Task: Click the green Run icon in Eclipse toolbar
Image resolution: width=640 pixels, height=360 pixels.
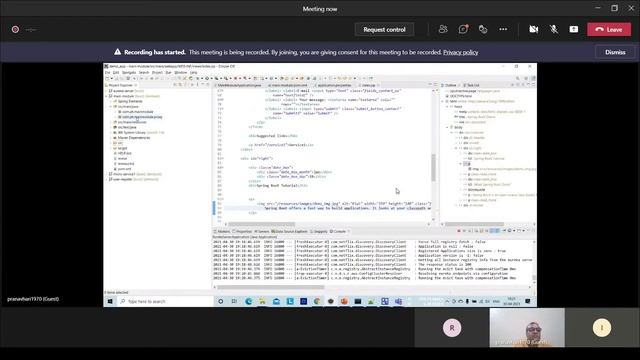Action: [x=207, y=78]
